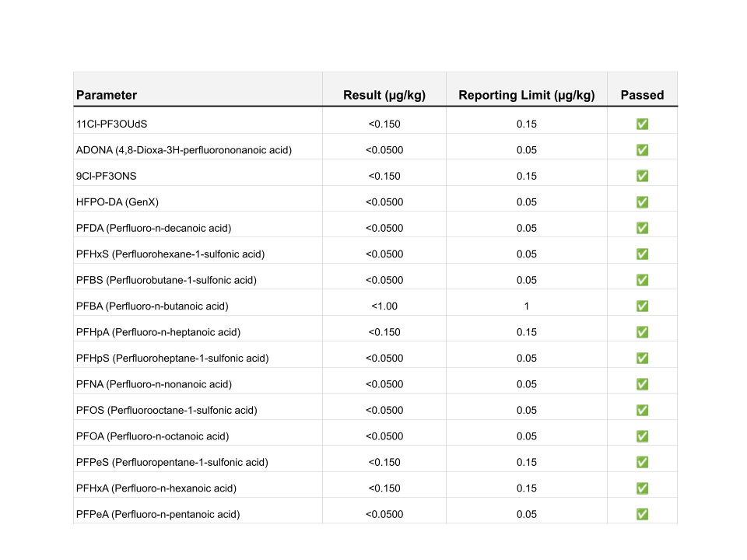Click the Parameter column header
Image resolution: width=747 pixels, height=560 pixels.
(107, 95)
